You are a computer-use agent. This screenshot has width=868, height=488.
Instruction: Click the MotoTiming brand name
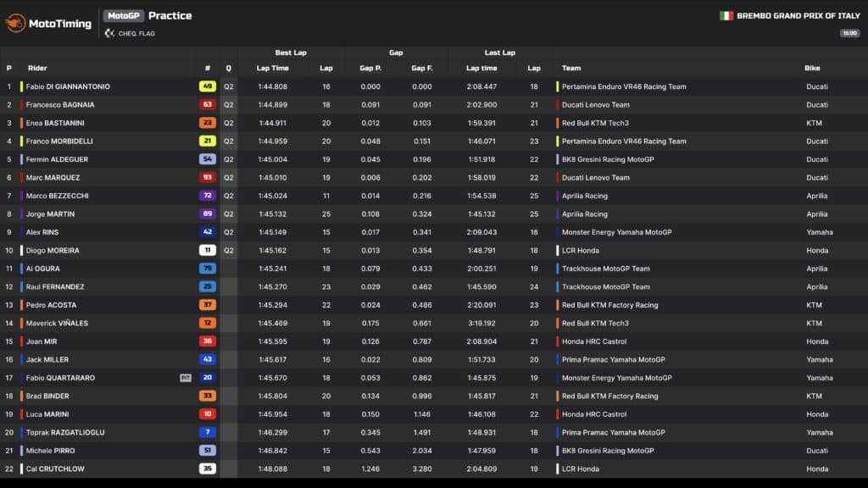60,24
